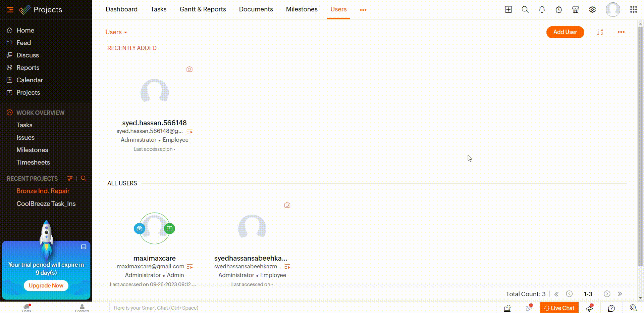Screen dimensions: 644x313
Task: Click the A-Z sort users icon
Action: tap(600, 32)
